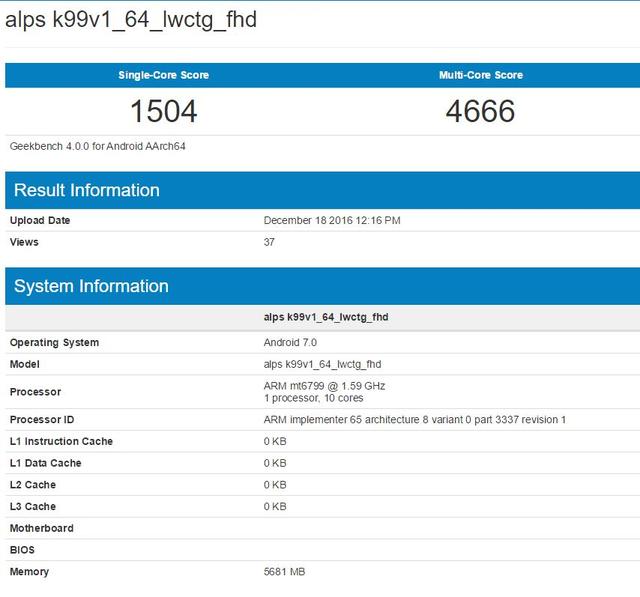Select the L2 Cache 0 KB value
The height and width of the screenshot is (597, 640).
(x=275, y=484)
